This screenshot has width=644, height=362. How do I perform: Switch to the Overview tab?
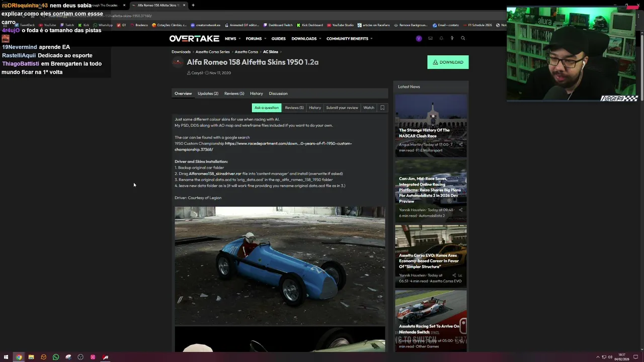tap(183, 94)
